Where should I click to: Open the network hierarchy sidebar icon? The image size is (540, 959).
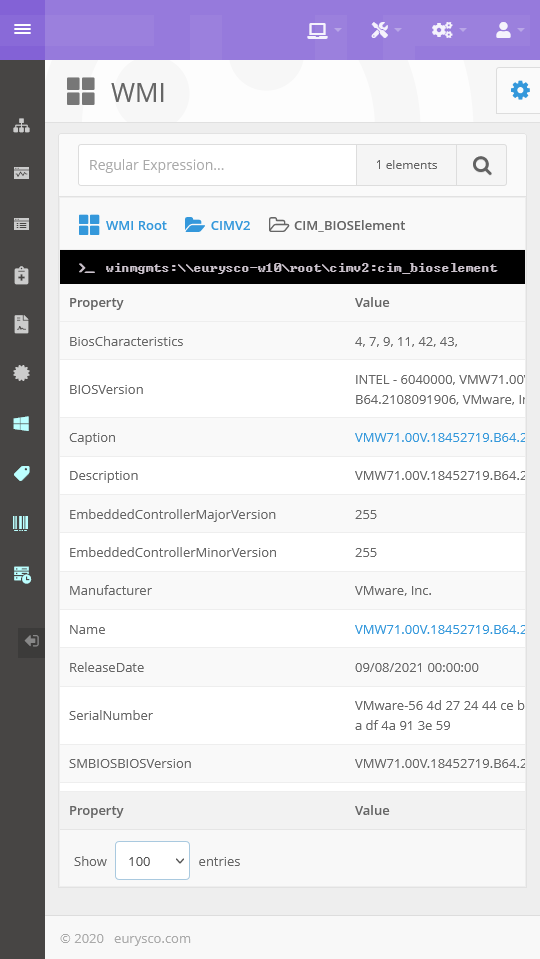[22, 125]
